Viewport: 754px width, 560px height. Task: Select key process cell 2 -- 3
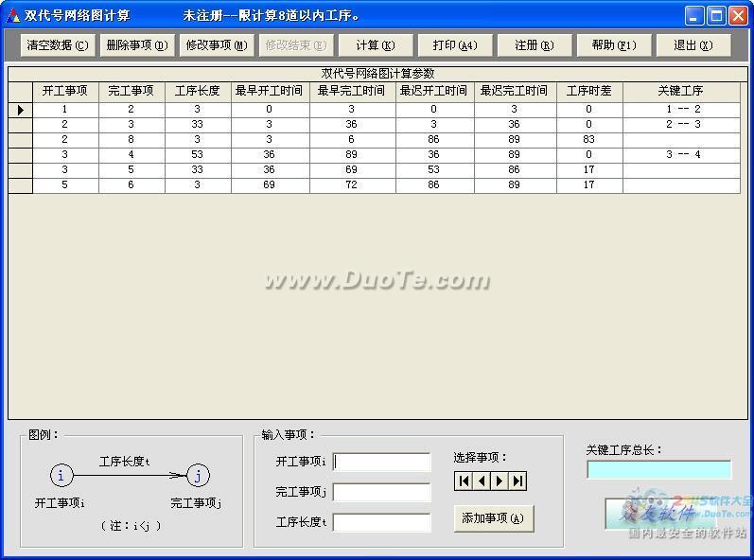(681, 125)
